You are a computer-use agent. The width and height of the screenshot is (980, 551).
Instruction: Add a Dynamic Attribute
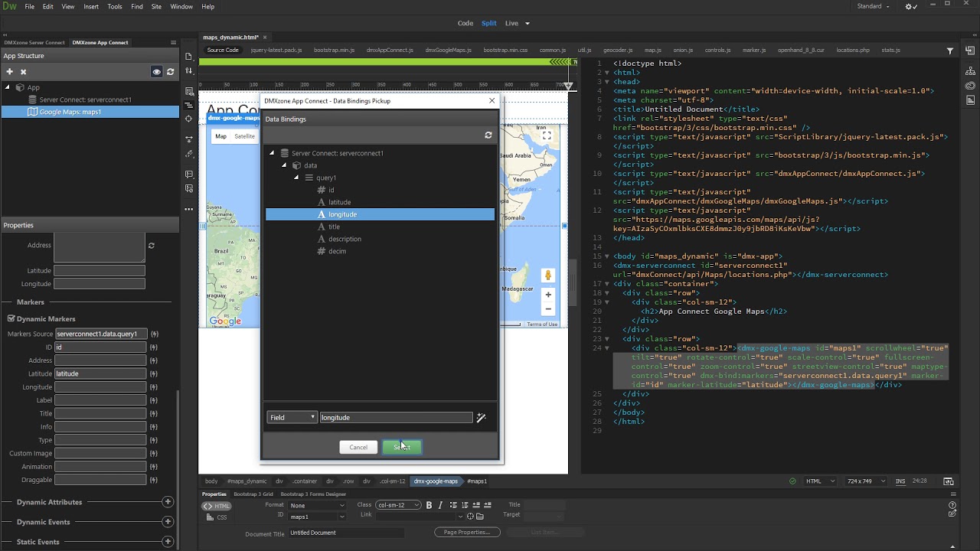pyautogui.click(x=168, y=502)
